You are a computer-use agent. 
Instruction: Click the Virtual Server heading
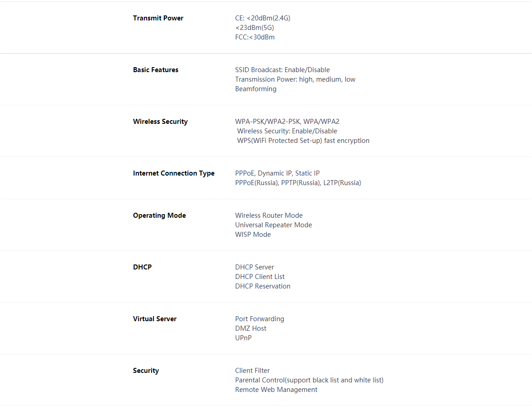click(x=155, y=319)
